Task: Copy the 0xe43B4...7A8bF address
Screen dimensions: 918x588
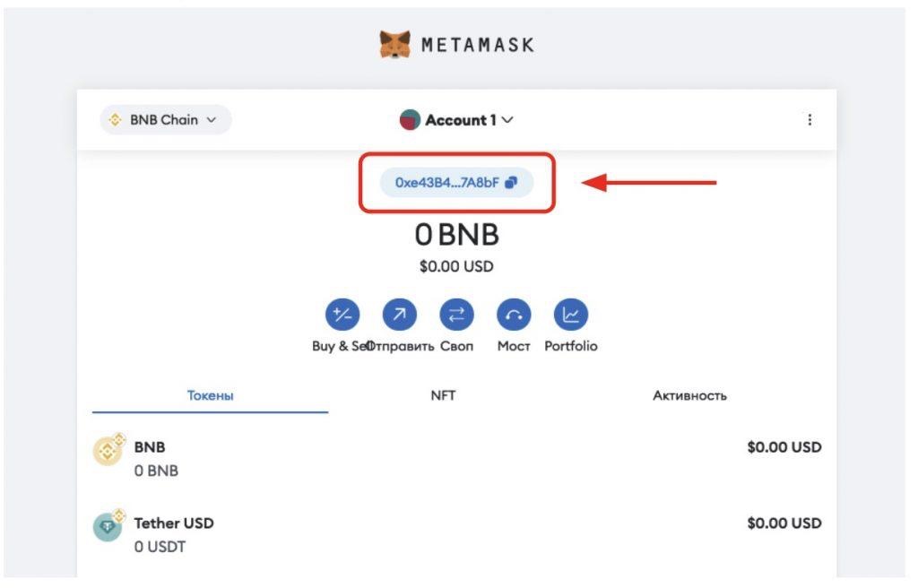Action: pyautogui.click(x=446, y=182)
